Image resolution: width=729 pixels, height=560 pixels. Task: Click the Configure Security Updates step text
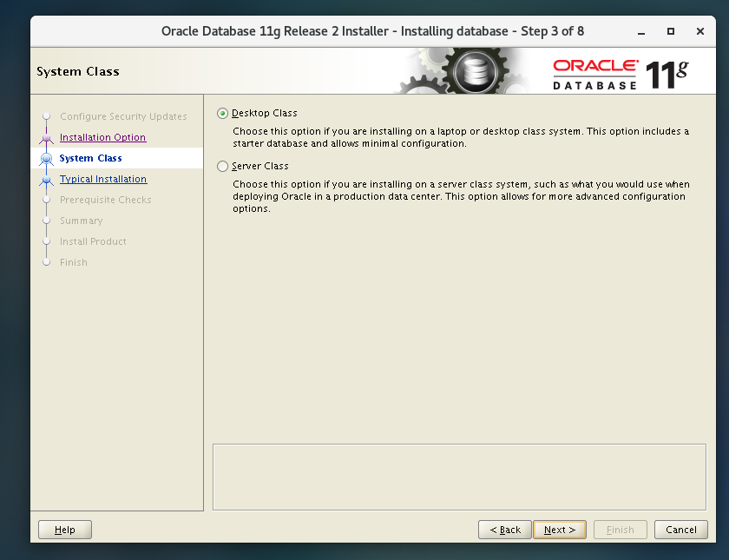point(123,116)
